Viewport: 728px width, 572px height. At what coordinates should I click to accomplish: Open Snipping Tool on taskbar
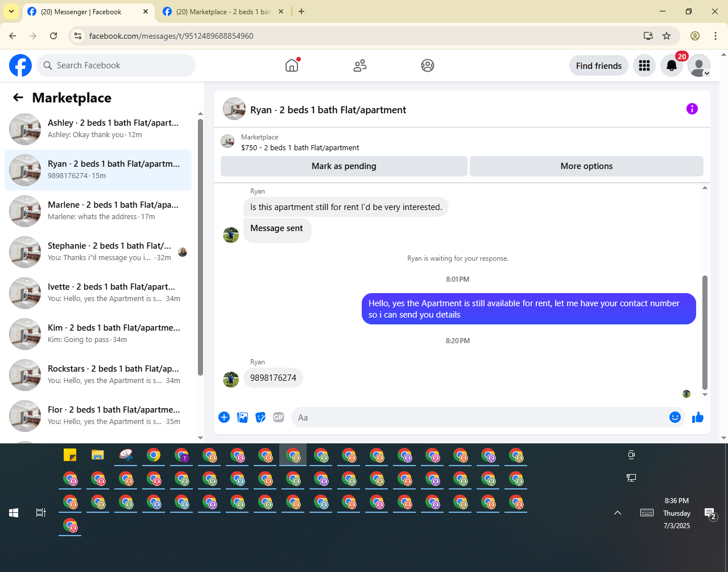click(x=126, y=455)
